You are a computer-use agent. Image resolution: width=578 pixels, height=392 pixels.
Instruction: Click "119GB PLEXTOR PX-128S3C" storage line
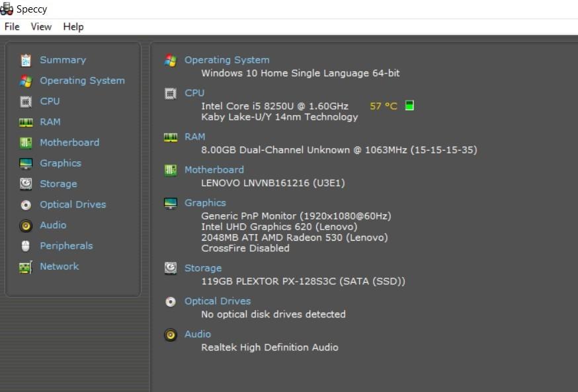click(303, 282)
